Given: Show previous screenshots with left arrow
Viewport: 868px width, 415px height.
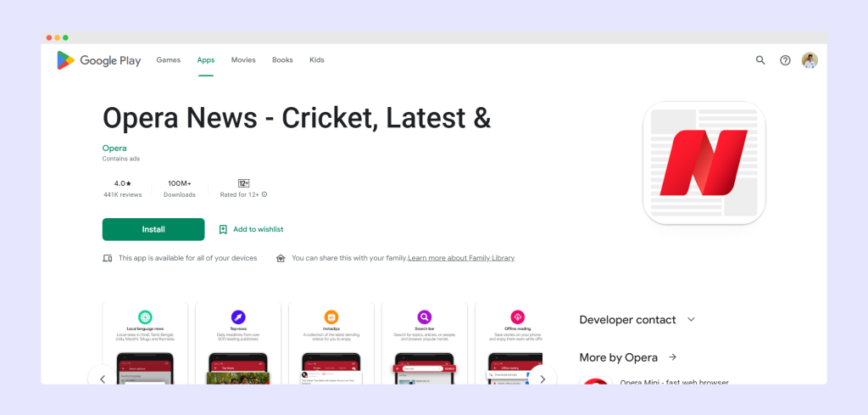Looking at the screenshot, I should pos(103,379).
